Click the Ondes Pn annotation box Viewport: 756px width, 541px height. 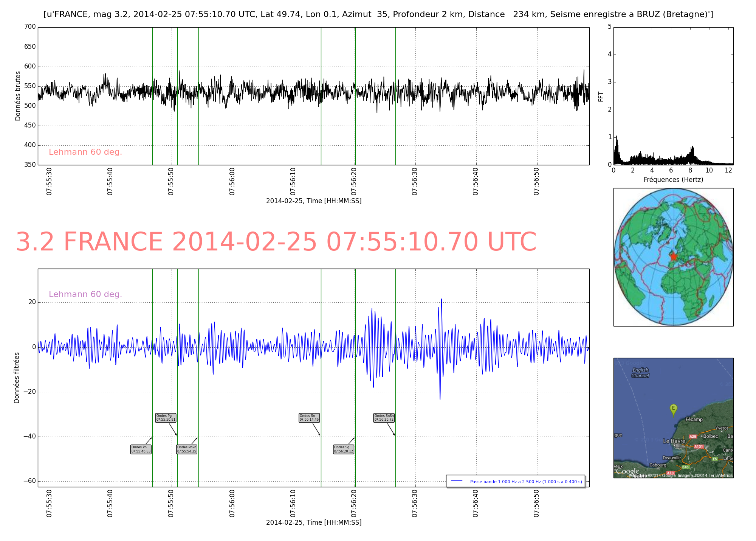141,449
